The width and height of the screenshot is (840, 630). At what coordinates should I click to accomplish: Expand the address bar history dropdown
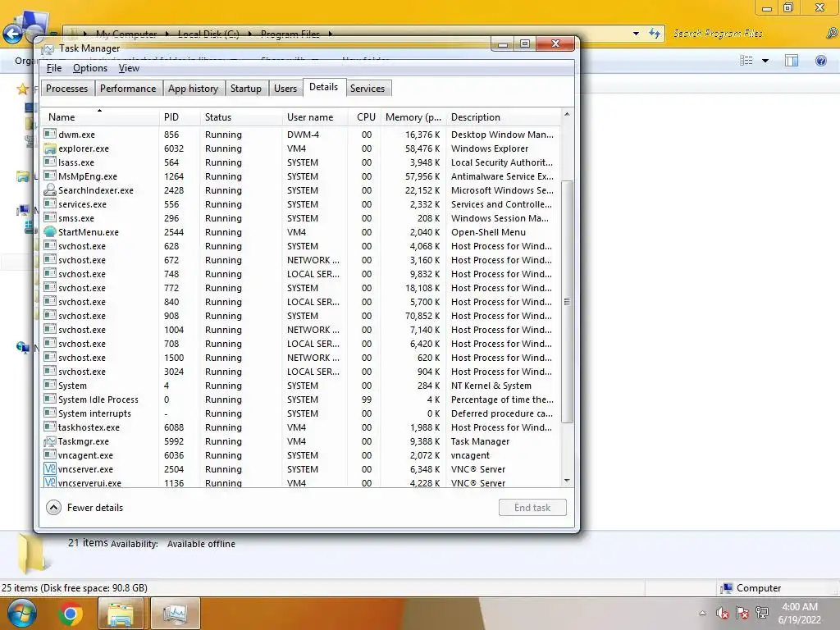(x=636, y=33)
